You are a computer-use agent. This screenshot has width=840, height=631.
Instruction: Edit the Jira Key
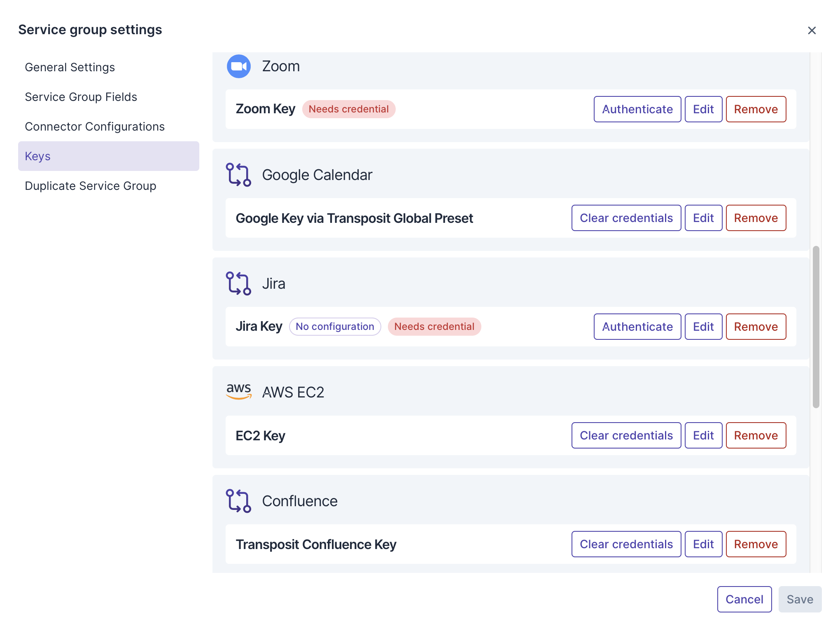point(703,327)
